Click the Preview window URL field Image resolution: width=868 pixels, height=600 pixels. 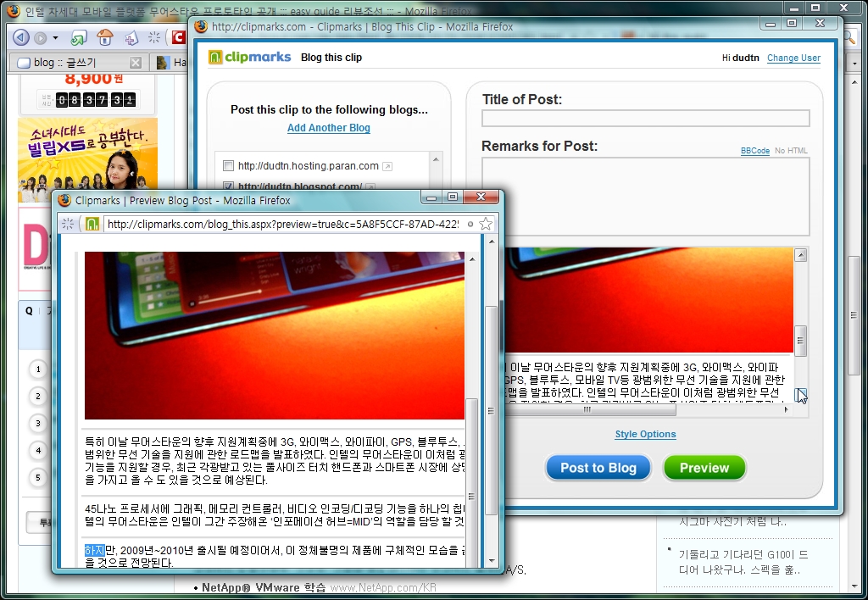coord(282,224)
